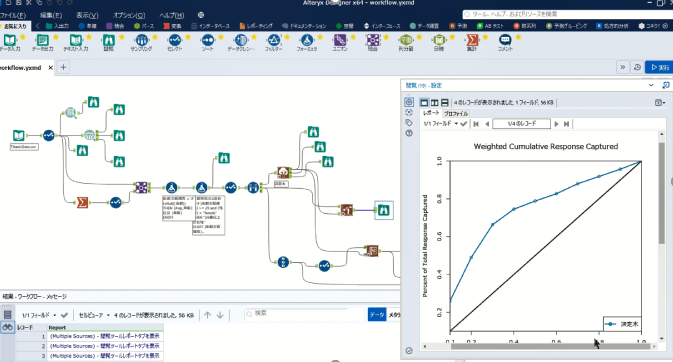Click the purple Join node on canvas
This screenshot has width=673, height=362.
(x=141, y=188)
